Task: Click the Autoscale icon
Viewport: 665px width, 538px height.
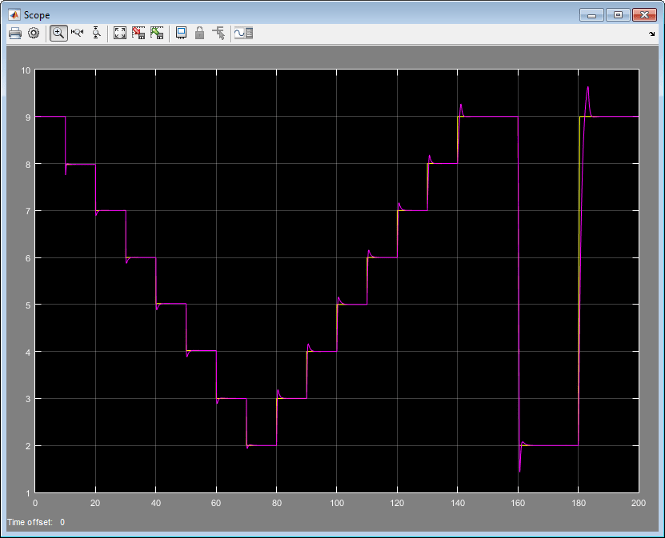Action: pyautogui.click(x=120, y=33)
